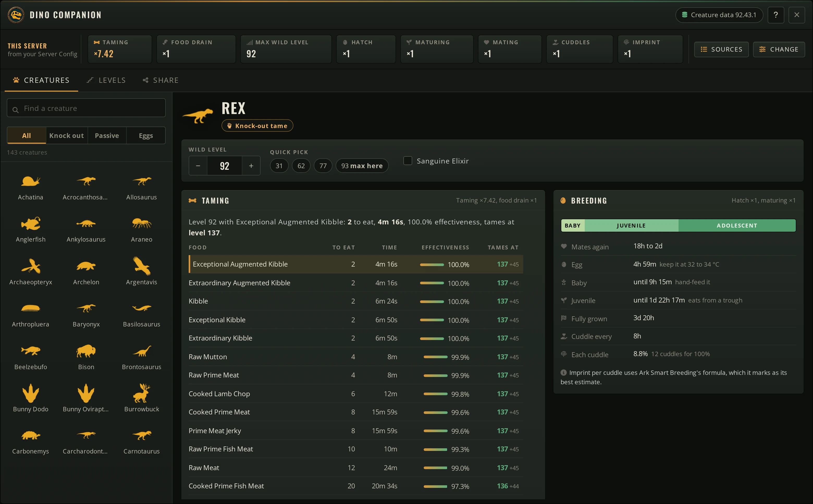Increase wild level with plus button
Screen dimensions: 813x504
251,166
